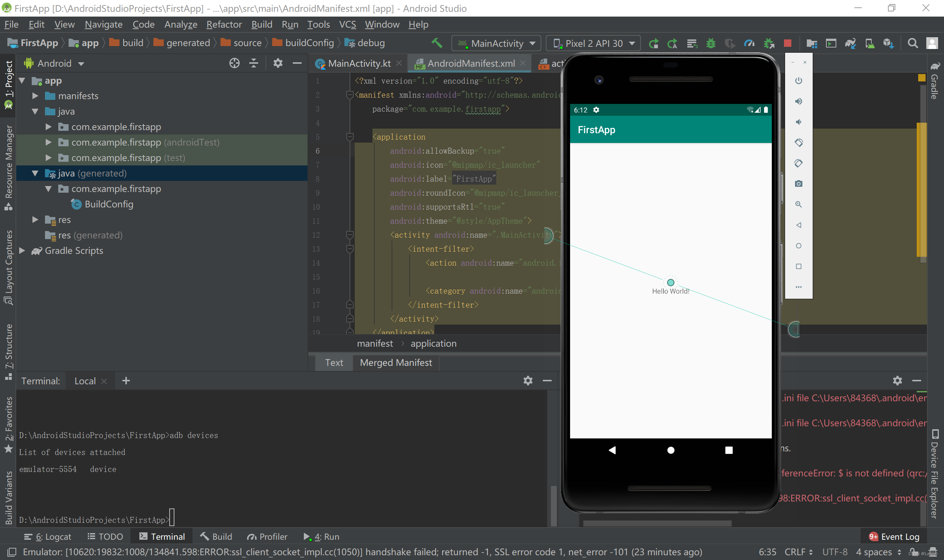Click the Search Everywhere magnifier icon

pyautogui.click(x=913, y=43)
